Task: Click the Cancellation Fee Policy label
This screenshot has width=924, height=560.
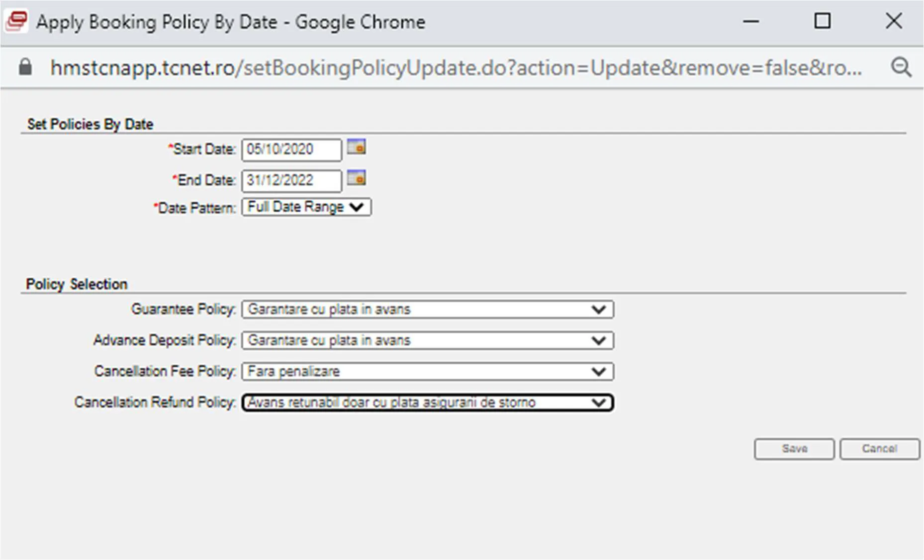Action: click(165, 371)
